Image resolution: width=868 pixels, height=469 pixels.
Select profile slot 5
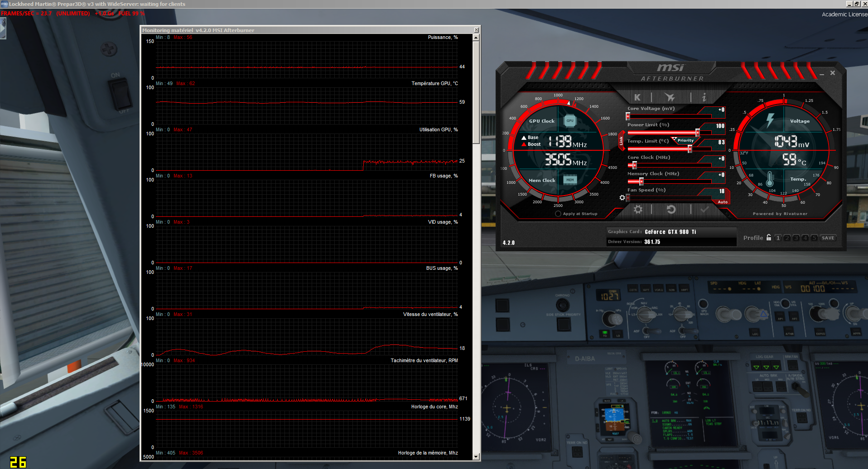pyautogui.click(x=814, y=238)
